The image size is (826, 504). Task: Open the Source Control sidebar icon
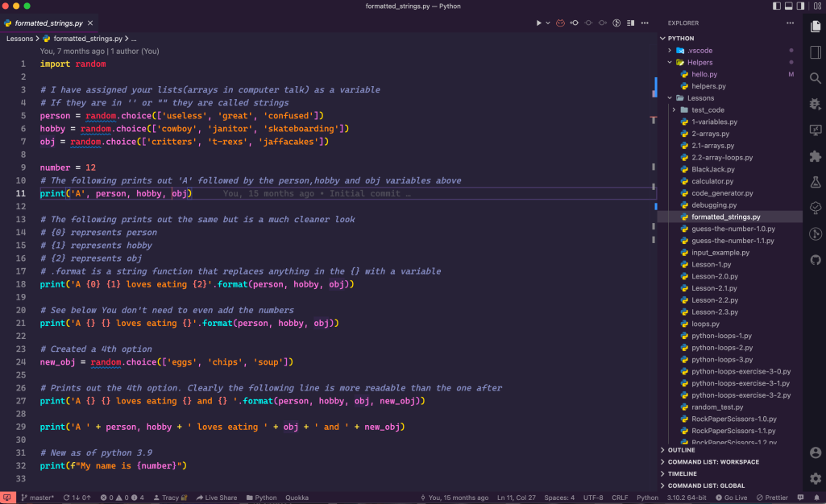[816, 233]
